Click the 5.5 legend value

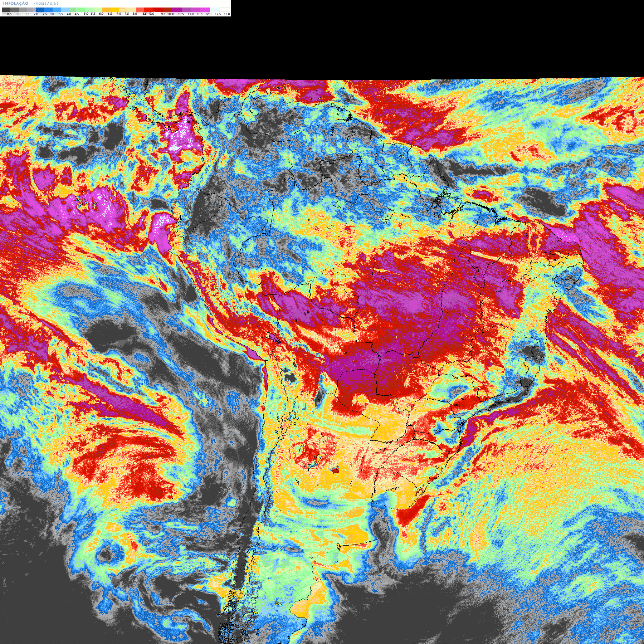93,14
